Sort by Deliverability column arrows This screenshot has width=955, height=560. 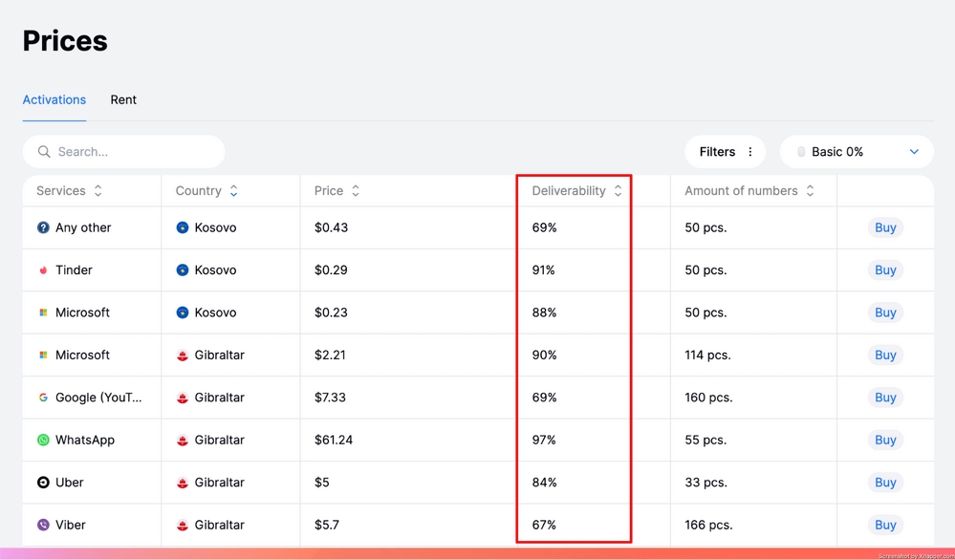[x=618, y=190]
